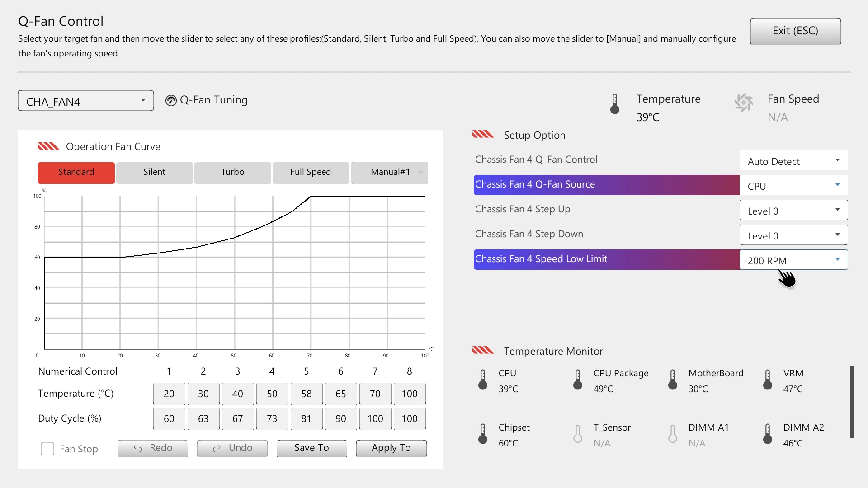Click the MotherBoard thermometer icon
The width and height of the screenshot is (868, 488).
point(673,380)
